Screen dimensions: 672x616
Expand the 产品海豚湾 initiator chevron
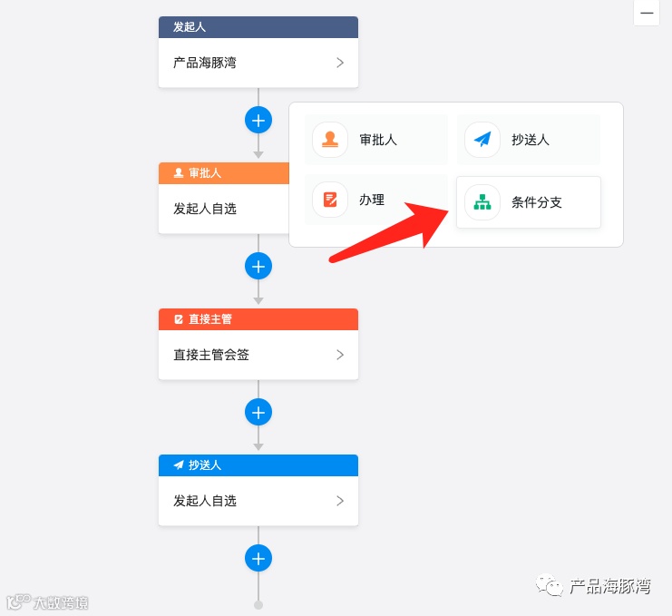[340, 63]
